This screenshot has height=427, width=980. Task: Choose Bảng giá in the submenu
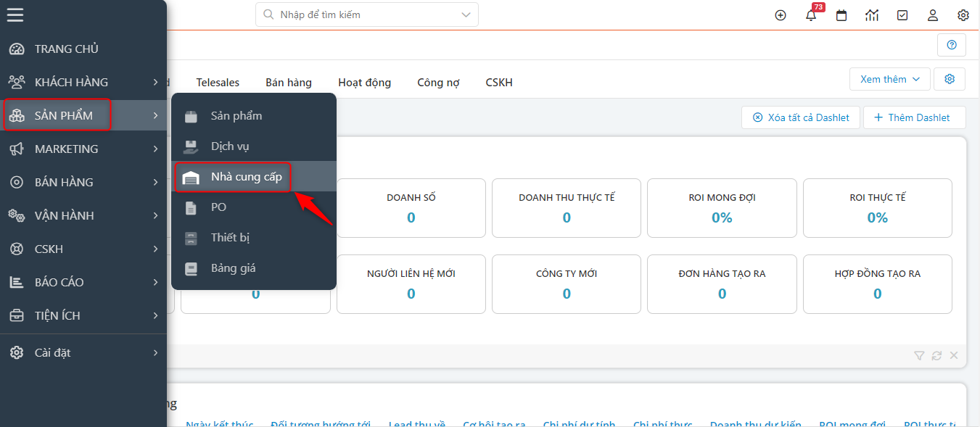click(233, 268)
